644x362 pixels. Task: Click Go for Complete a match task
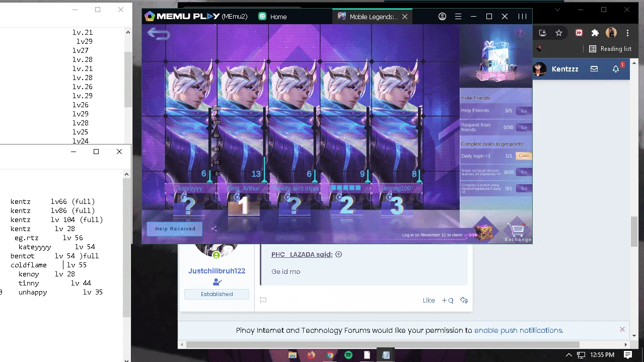[x=524, y=188]
